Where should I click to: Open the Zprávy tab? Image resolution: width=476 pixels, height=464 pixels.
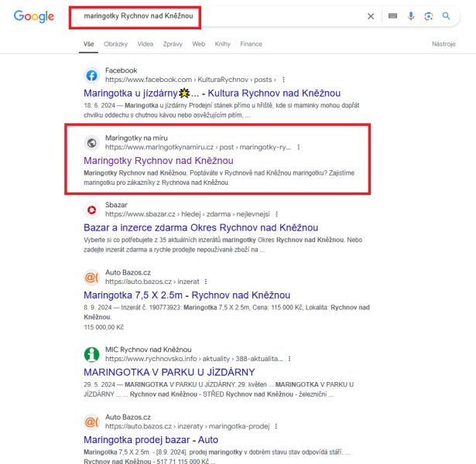(173, 44)
